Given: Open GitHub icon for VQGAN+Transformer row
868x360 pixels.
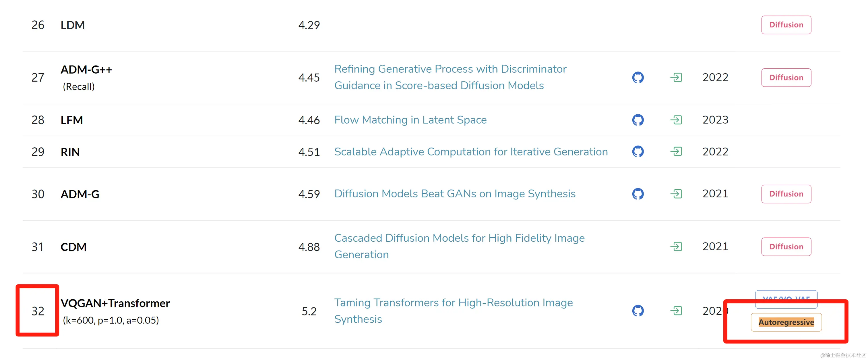Looking at the screenshot, I should click(638, 310).
